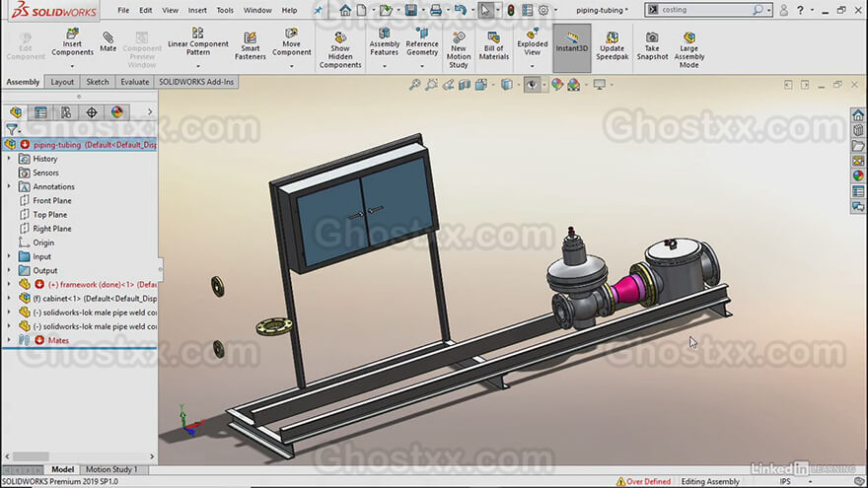Expand the Mates folder
The image size is (868, 488).
click(x=9, y=340)
